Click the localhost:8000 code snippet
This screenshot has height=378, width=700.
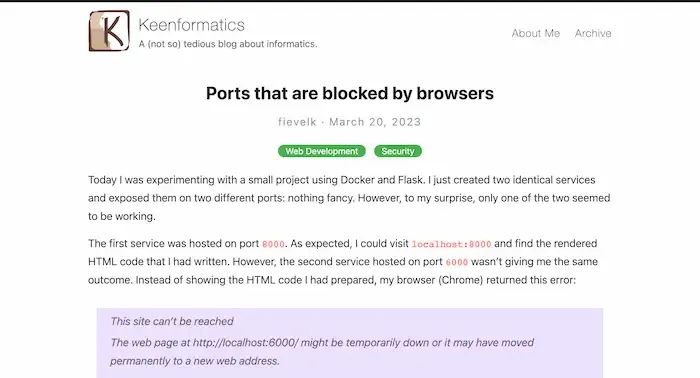pyautogui.click(x=451, y=244)
